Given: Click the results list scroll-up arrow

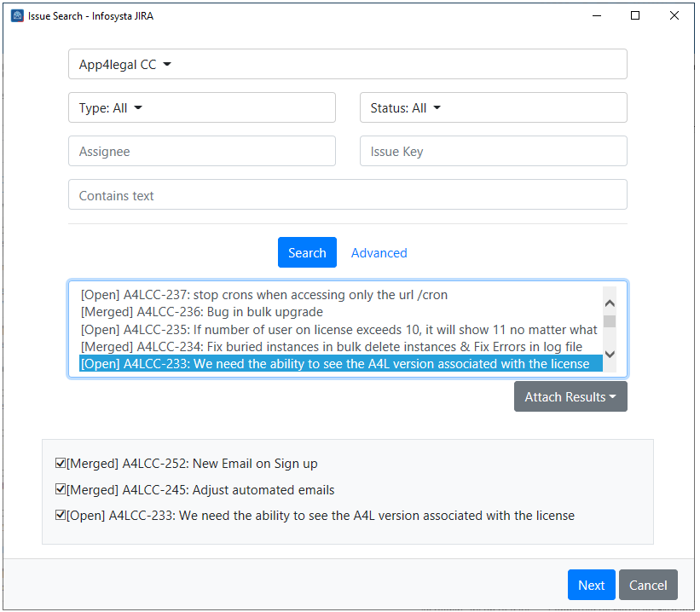Looking at the screenshot, I should [610, 302].
